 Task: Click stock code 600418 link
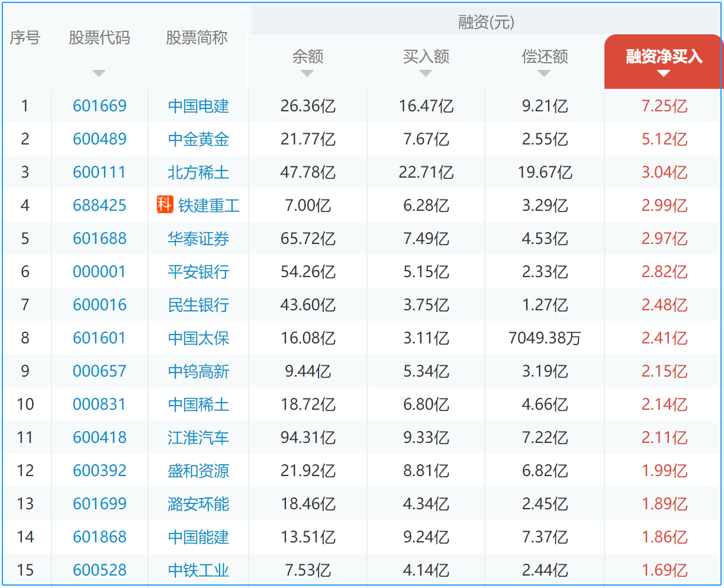99,438
